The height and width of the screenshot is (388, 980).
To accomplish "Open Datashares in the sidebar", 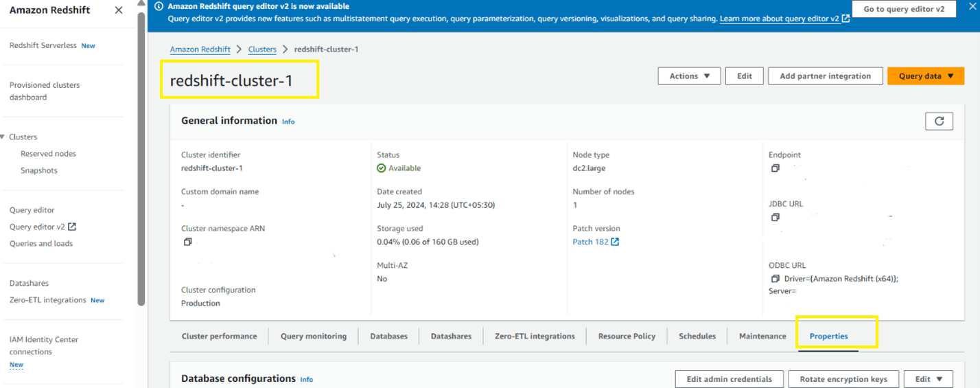I will coord(29,283).
